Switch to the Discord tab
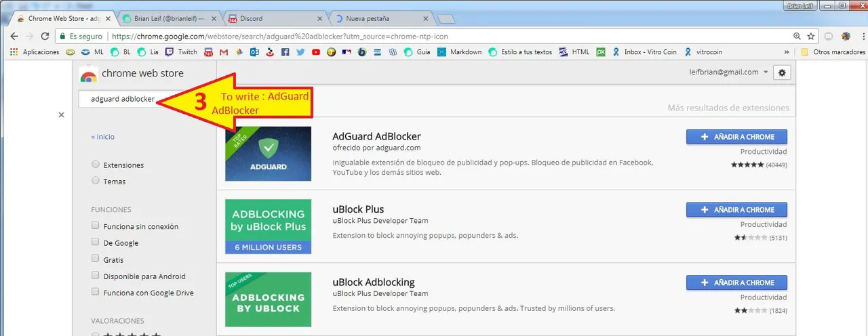868x336 pixels. tap(275, 18)
